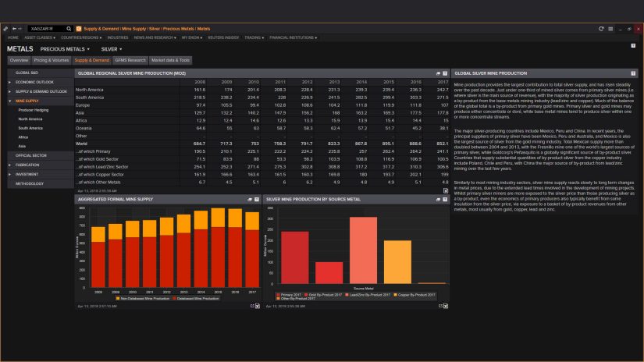Viewport: 644px width, 362px height.
Task: Open the Asset Classes dropdown menu
Action: click(x=40, y=37)
